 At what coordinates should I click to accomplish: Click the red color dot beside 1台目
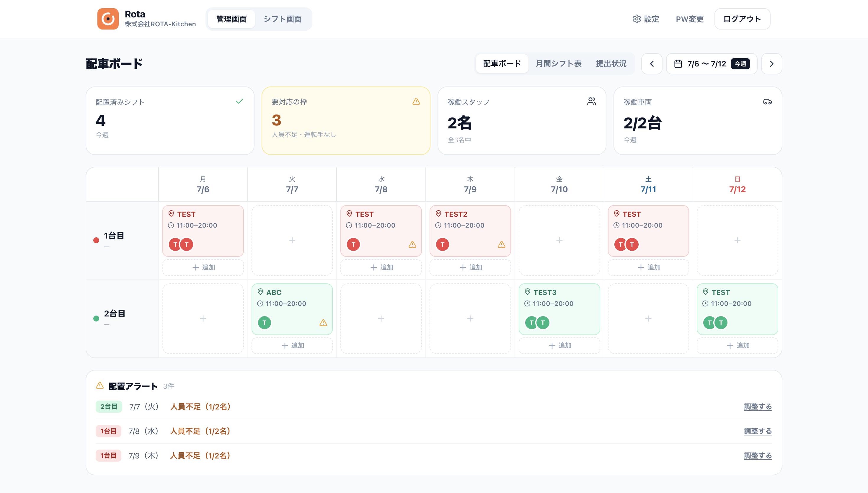[x=96, y=240]
